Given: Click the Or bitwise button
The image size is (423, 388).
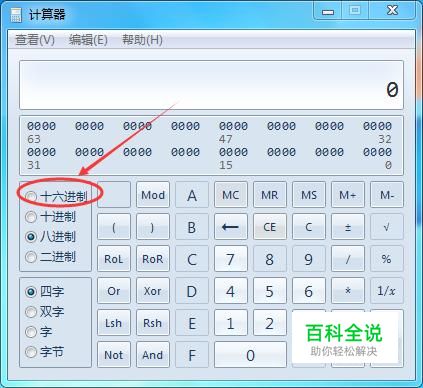Looking at the screenshot, I should click(114, 291).
